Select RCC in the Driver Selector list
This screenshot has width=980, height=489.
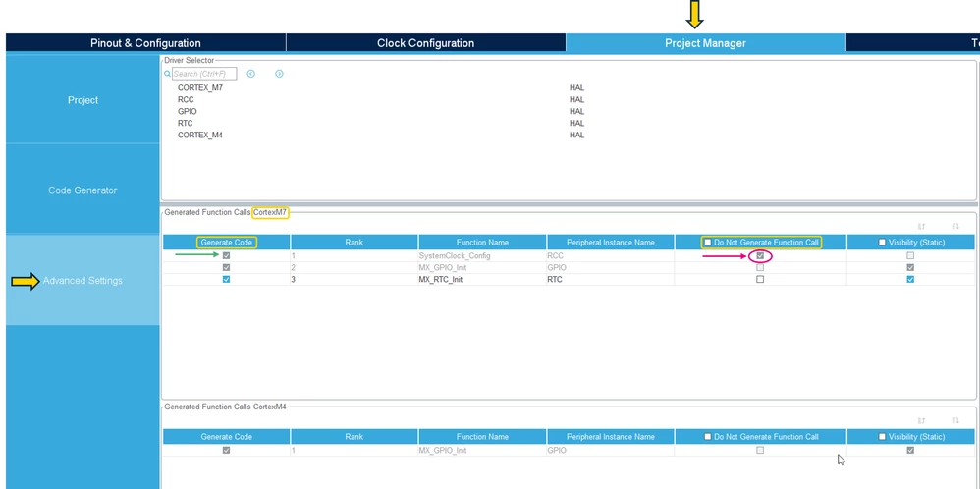coord(186,100)
